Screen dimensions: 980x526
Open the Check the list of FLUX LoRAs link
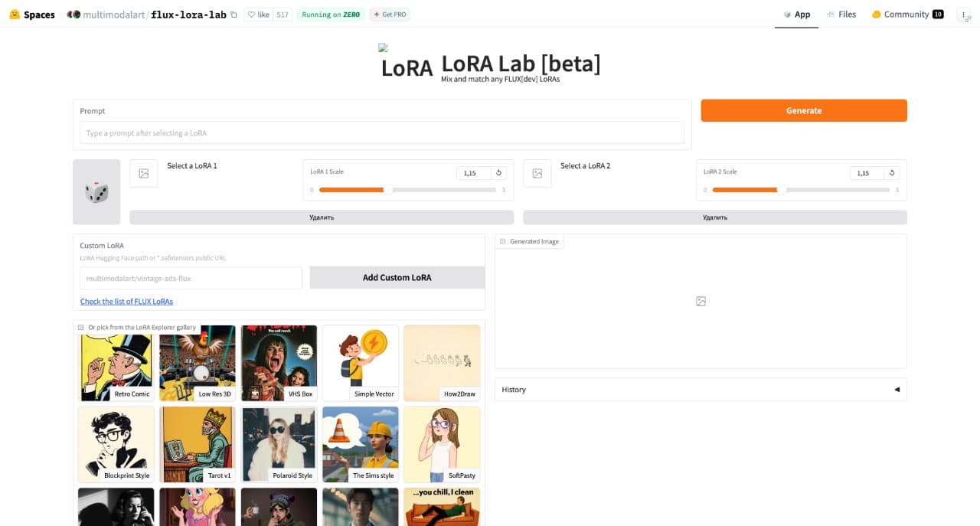126,302
